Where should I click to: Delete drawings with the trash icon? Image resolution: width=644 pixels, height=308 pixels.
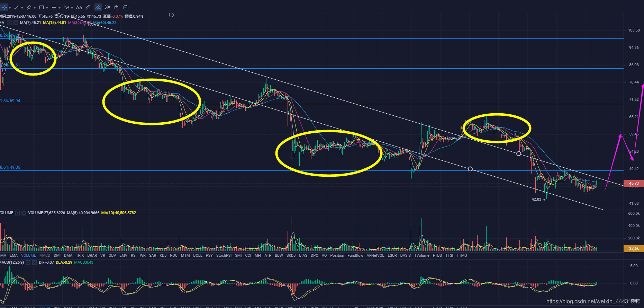(125, 7)
